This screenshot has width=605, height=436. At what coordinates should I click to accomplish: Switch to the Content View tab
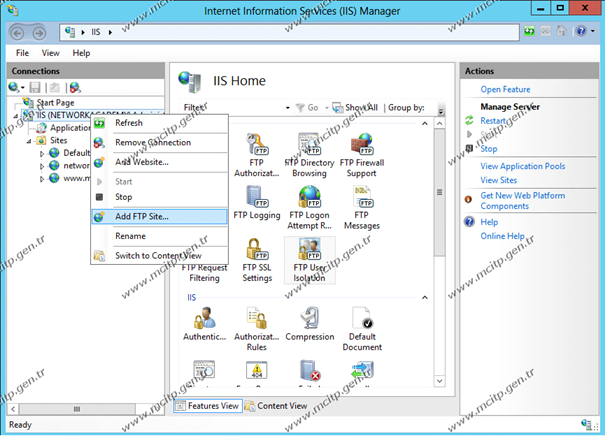point(277,406)
